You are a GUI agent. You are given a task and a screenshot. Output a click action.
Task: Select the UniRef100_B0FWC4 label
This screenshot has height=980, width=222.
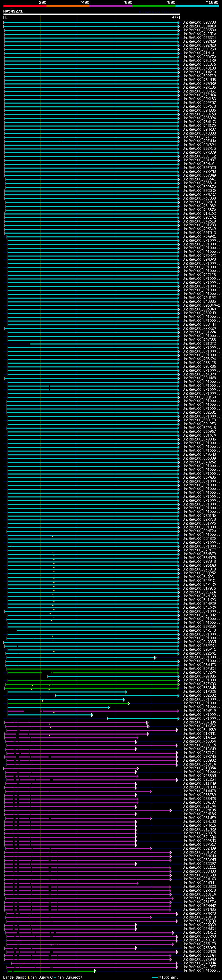pyautogui.click(x=199, y=669)
